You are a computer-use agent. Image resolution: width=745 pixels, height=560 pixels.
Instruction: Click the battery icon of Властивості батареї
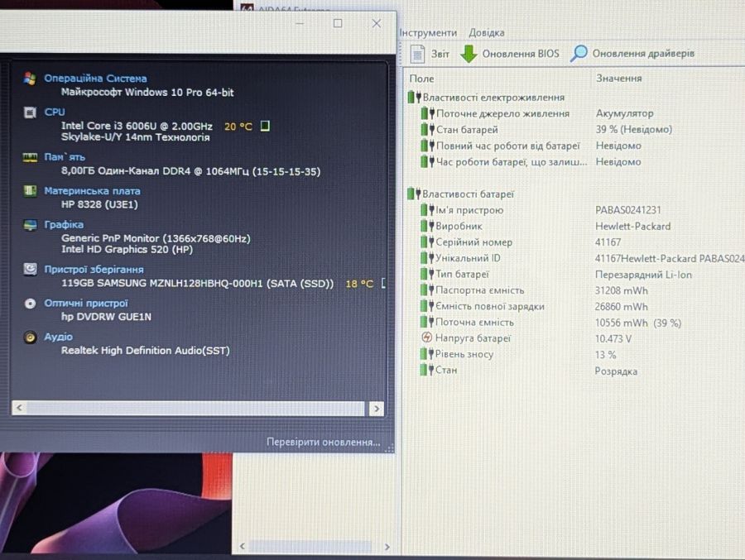point(415,194)
